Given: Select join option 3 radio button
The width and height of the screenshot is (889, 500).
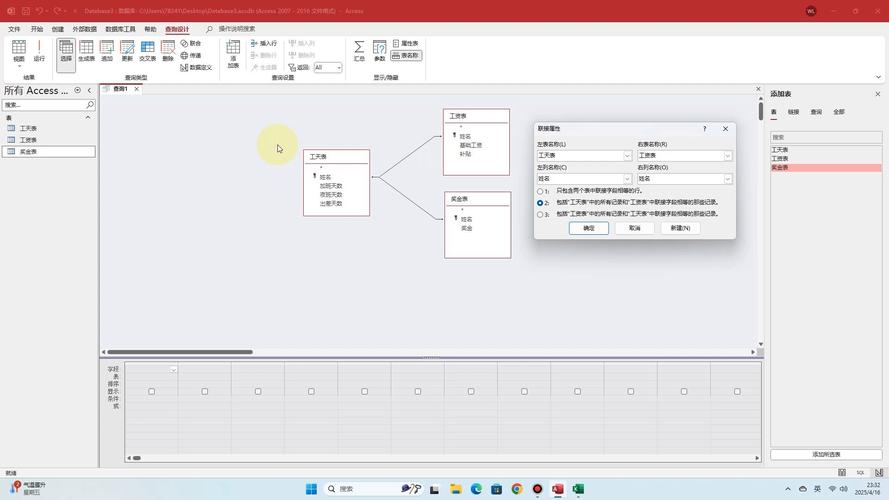Looking at the screenshot, I should [x=541, y=214].
